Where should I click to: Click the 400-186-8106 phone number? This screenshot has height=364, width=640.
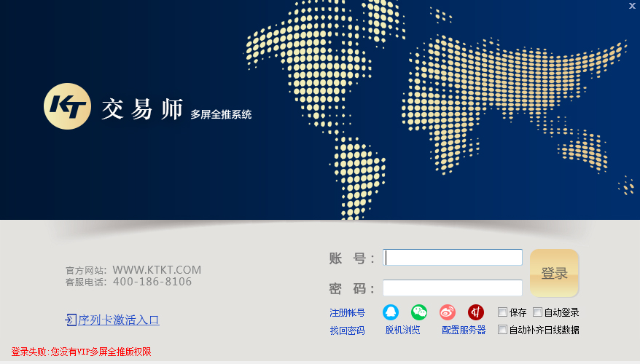pos(152,282)
